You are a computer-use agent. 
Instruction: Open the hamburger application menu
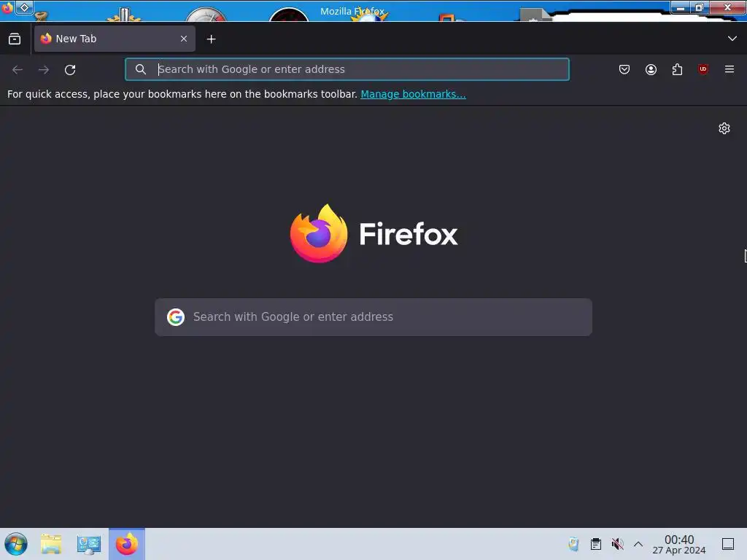[x=729, y=69]
